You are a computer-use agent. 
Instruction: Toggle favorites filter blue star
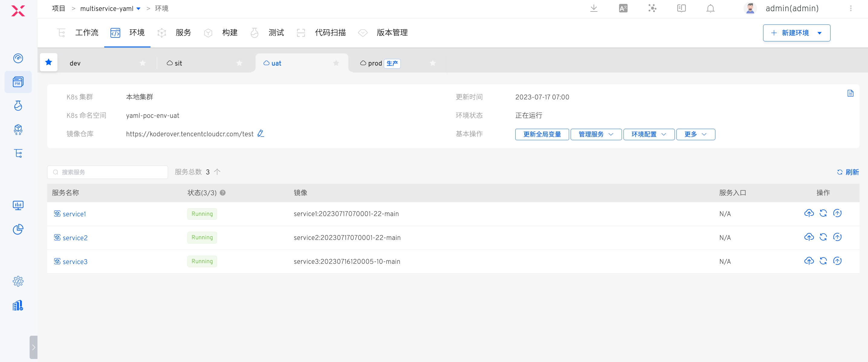(x=49, y=62)
